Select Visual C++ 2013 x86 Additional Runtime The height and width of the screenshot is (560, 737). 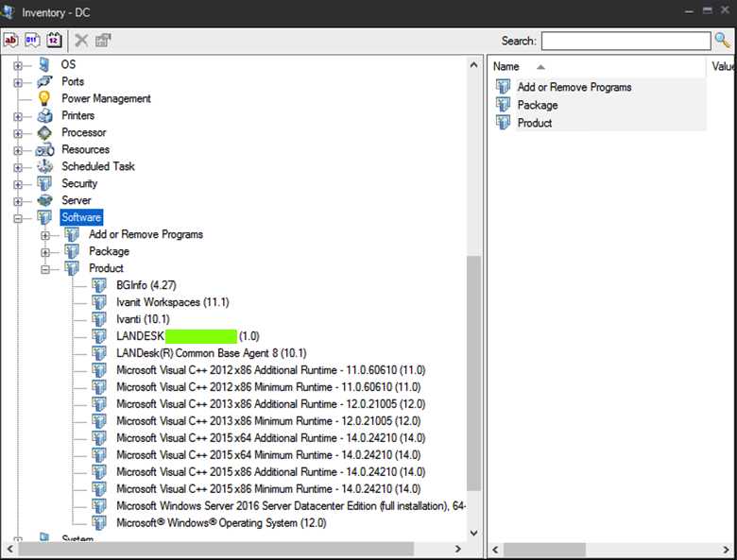[x=271, y=404]
